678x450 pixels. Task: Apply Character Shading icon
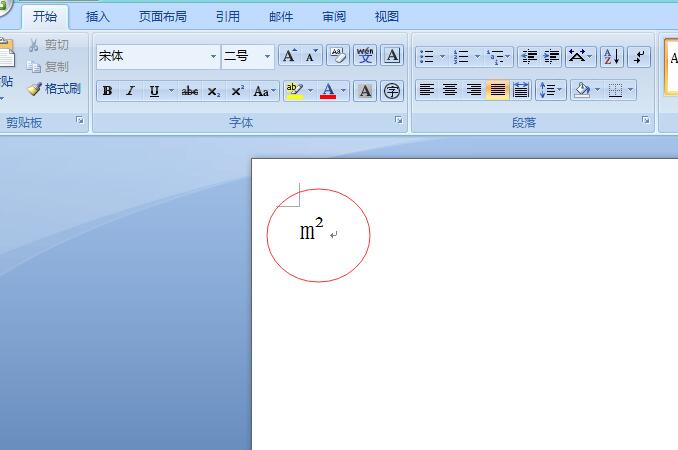coord(365,91)
